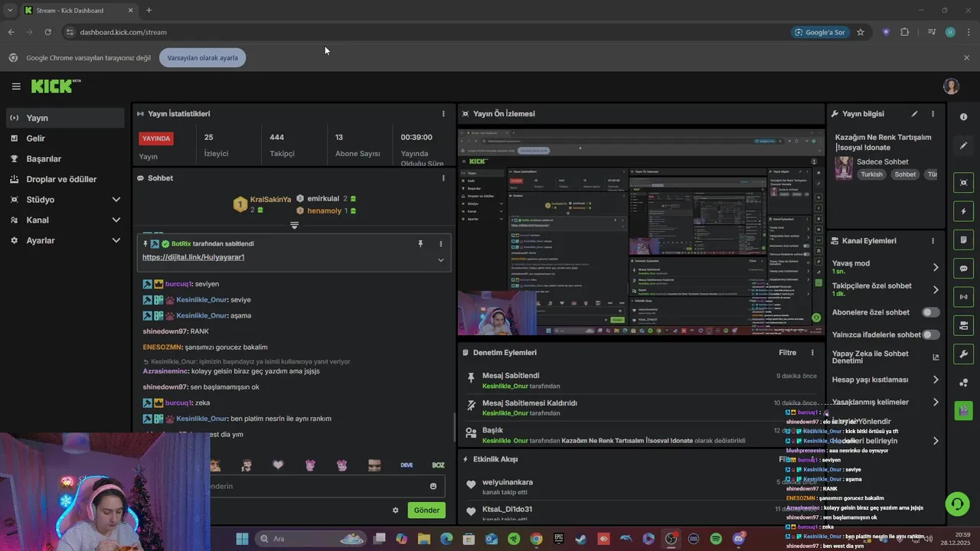Toggle broadcast signal widget in right rail
This screenshot has height=551, width=980.
click(x=964, y=297)
